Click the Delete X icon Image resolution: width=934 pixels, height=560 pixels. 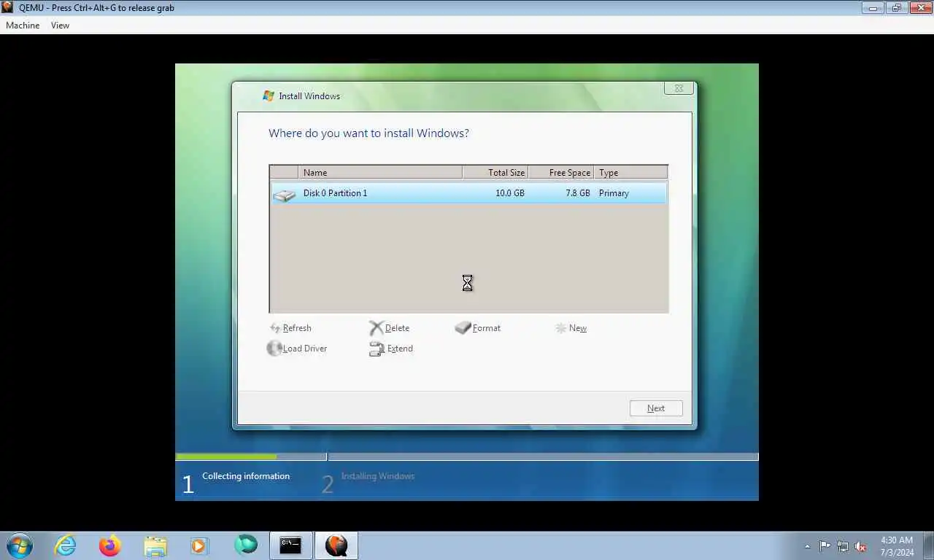click(x=376, y=328)
